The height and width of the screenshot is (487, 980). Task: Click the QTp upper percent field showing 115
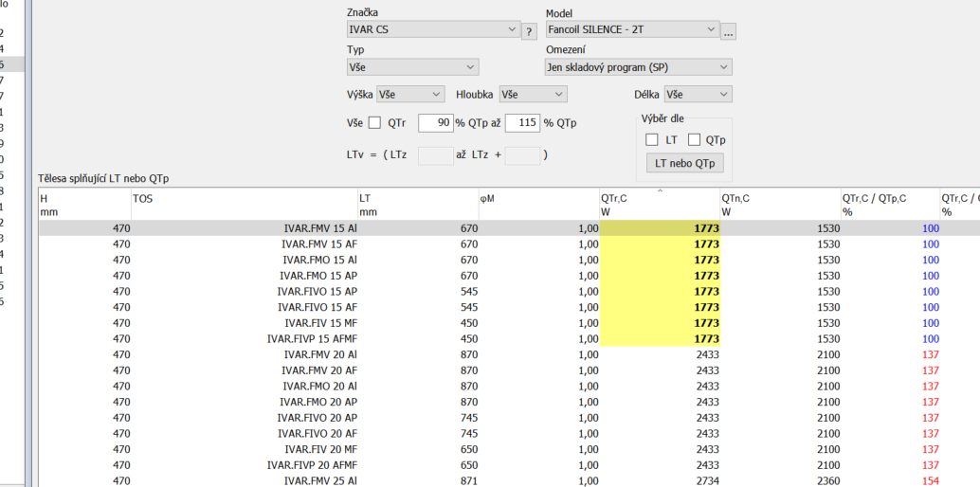click(522, 123)
